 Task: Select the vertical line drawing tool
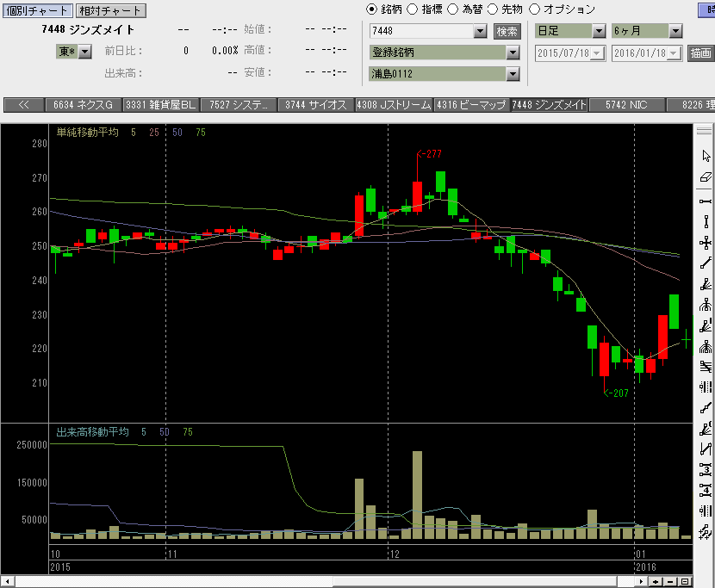point(706,221)
